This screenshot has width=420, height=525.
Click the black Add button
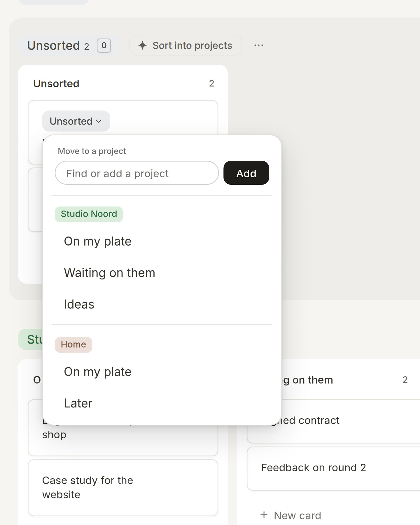246,173
